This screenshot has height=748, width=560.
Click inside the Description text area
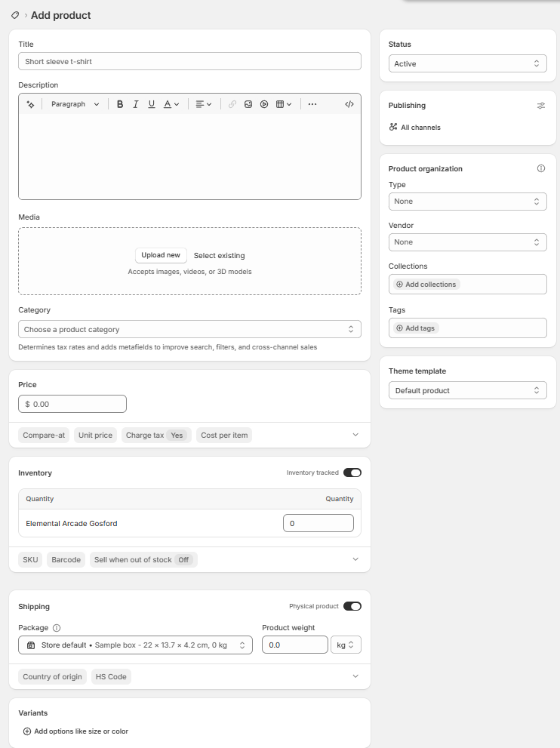(x=189, y=156)
